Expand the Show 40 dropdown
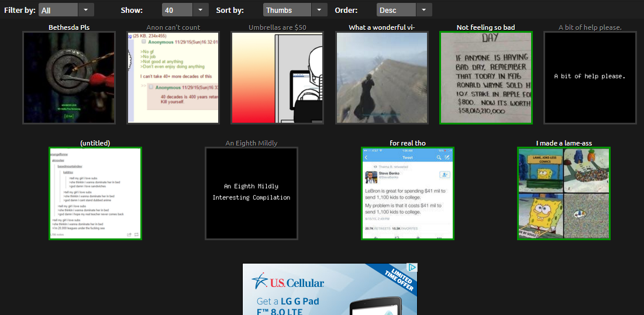 tap(185, 10)
